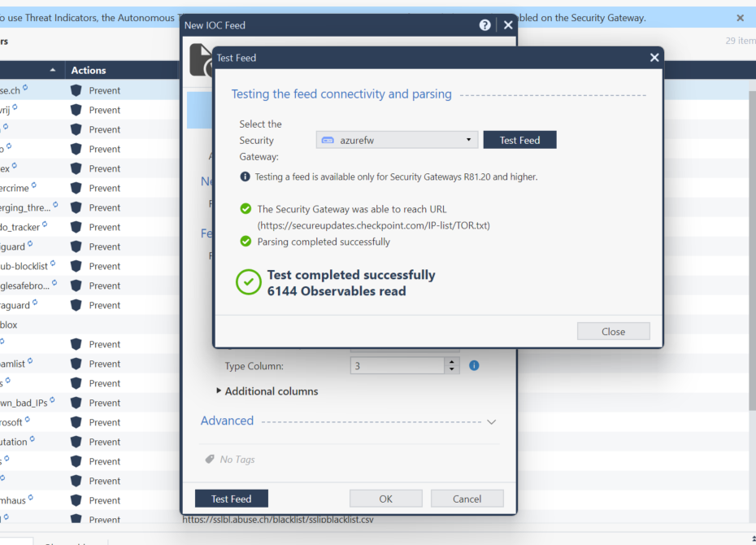Open help in New IOC Feed title bar
This screenshot has height=545, width=756.
coord(485,25)
